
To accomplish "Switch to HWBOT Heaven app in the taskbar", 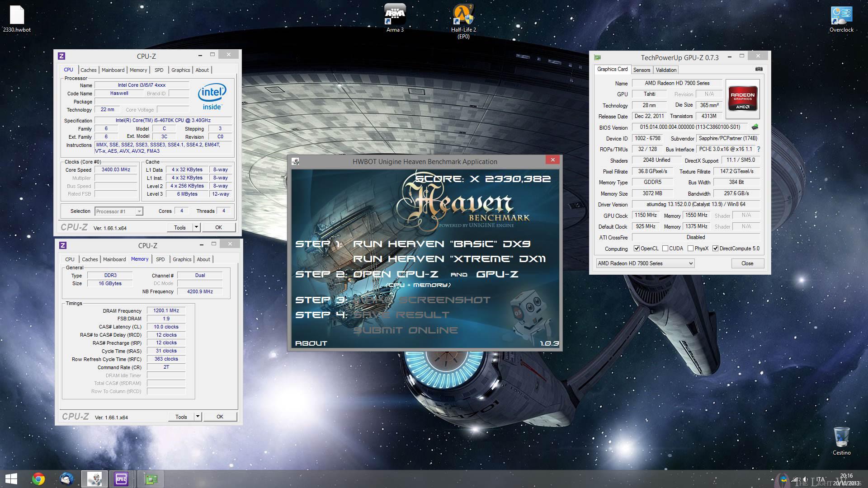I will 94,479.
